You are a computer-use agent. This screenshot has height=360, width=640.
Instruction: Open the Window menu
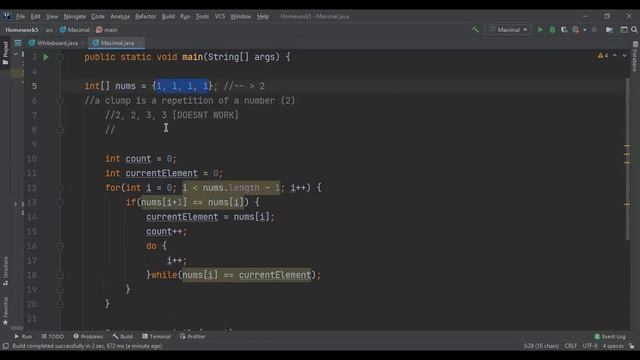coord(241,16)
